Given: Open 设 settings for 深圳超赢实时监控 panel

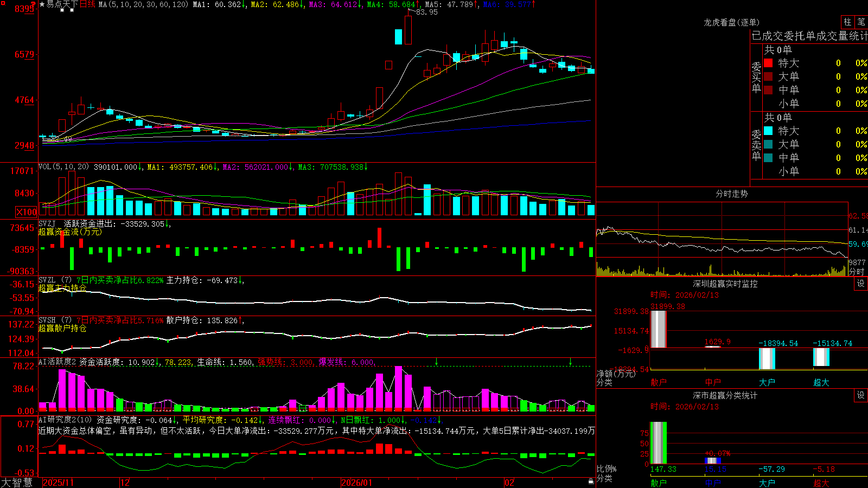Looking at the screenshot, I should tap(861, 284).
